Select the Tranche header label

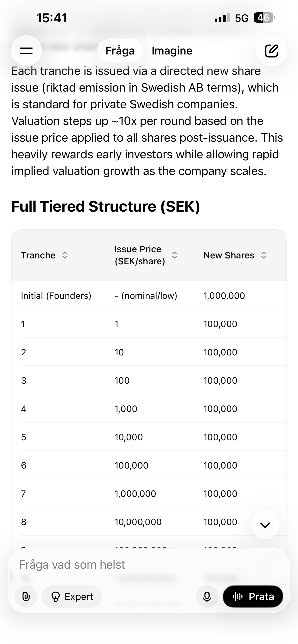(x=38, y=255)
